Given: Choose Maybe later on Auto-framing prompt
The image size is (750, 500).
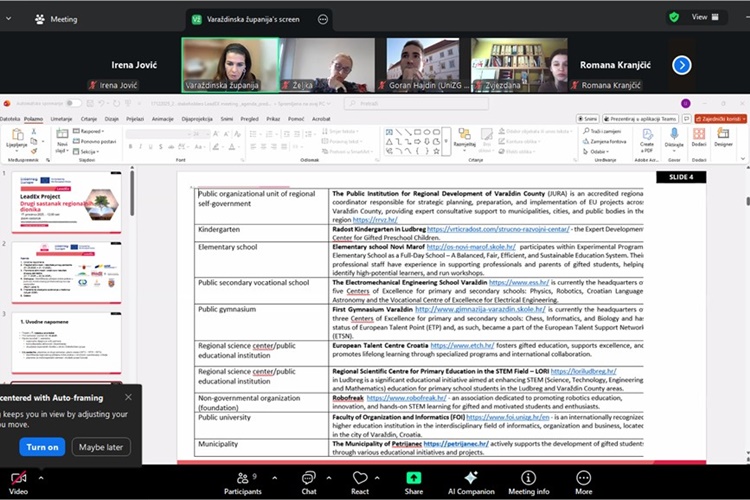Looking at the screenshot, I should coord(101,447).
